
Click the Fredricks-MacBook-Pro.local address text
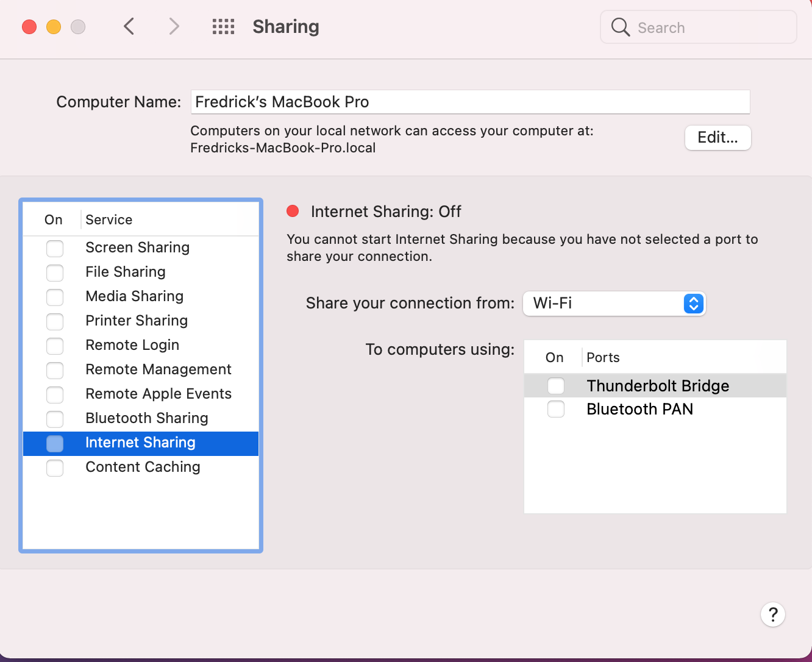[283, 148]
